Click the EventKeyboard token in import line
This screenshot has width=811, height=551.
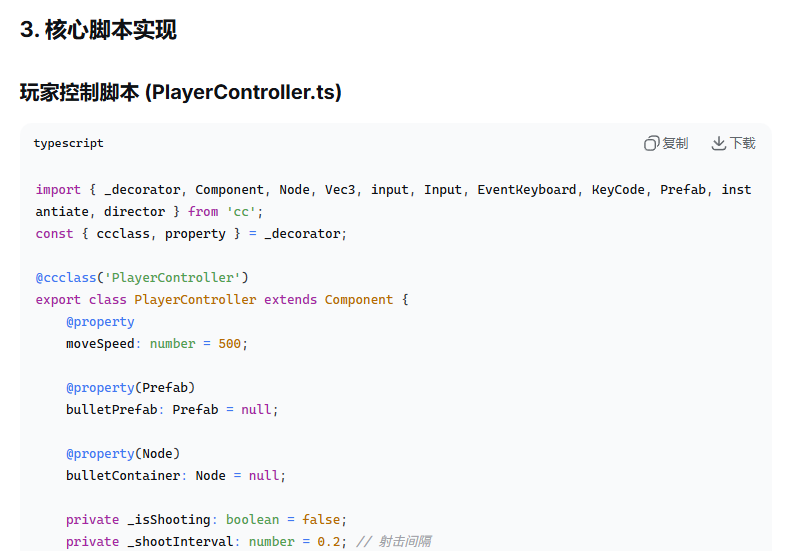click(x=526, y=189)
